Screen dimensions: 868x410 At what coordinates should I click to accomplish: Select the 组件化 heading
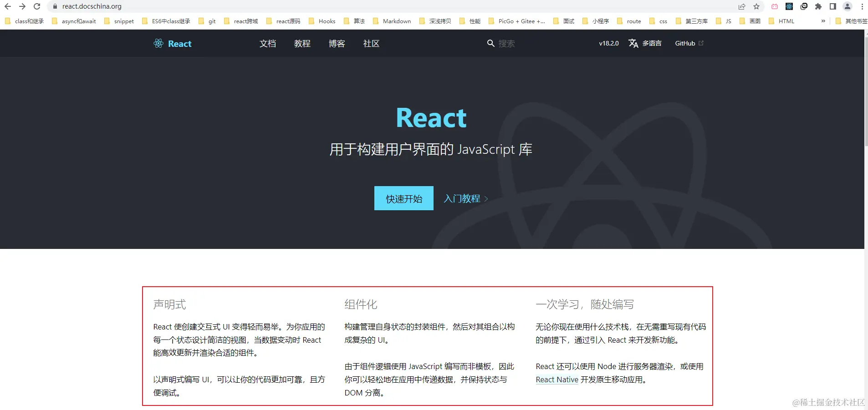pos(361,304)
